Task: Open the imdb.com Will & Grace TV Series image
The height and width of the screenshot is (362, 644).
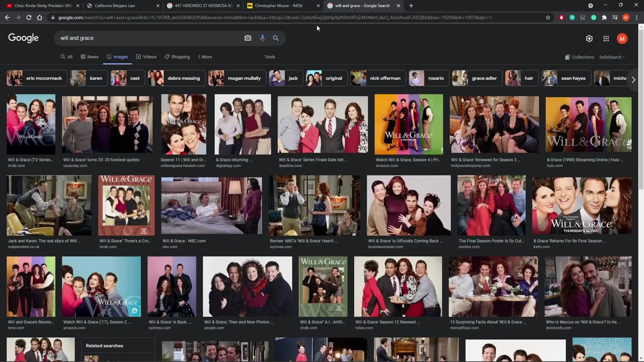Action: pos(31,124)
